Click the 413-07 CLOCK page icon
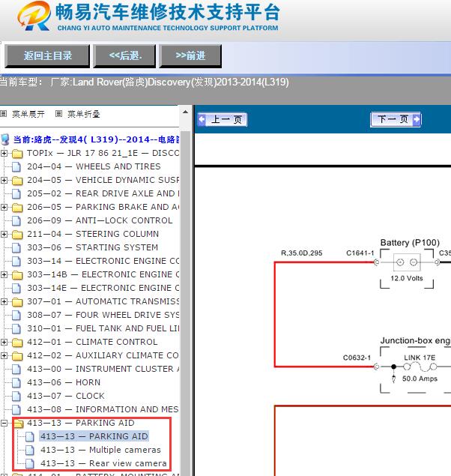Image resolution: width=451 pixels, height=476 pixels. tap(16, 396)
